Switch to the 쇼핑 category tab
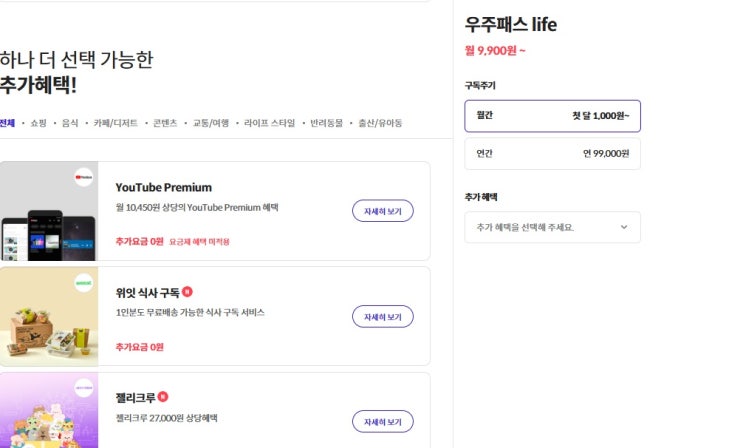743x448 pixels. pos(38,123)
